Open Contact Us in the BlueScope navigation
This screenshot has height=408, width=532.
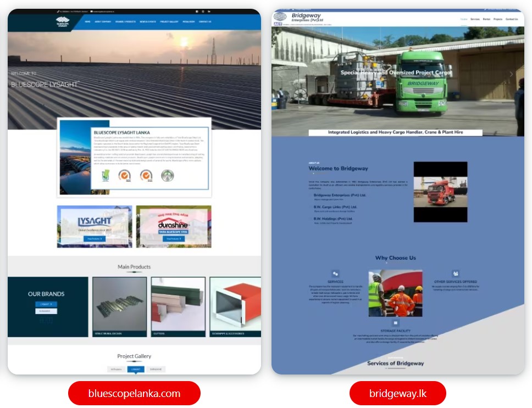(205, 21)
